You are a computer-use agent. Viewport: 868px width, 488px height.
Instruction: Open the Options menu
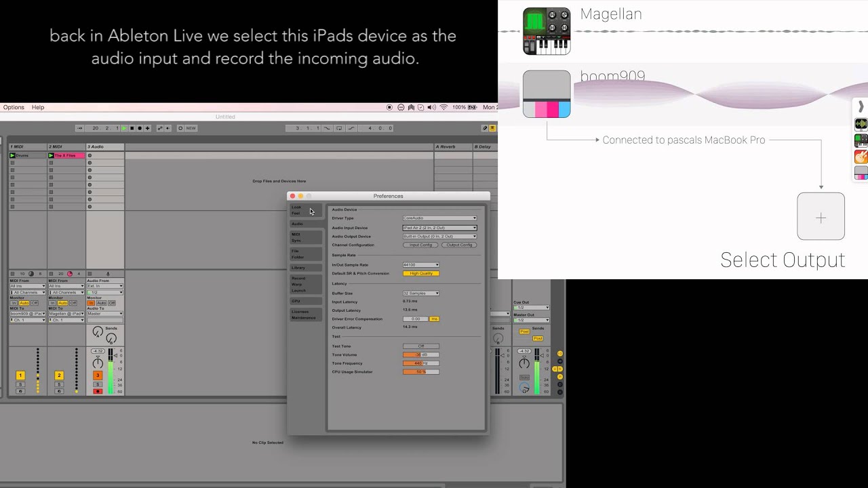[14, 107]
